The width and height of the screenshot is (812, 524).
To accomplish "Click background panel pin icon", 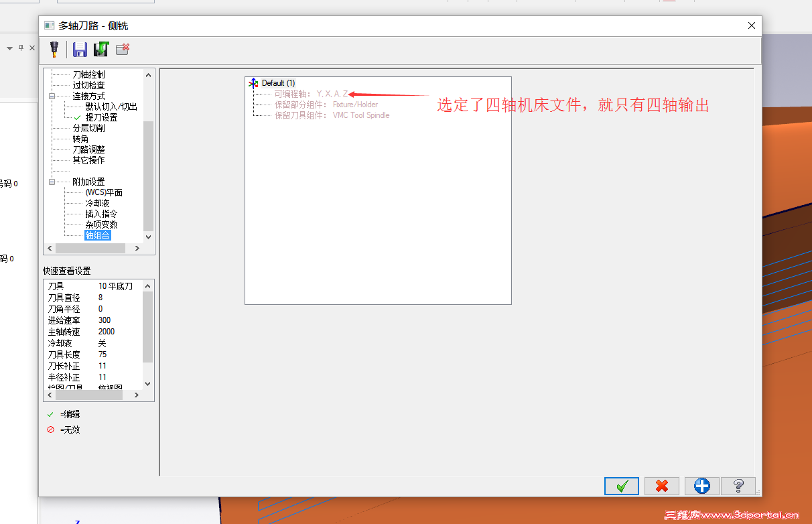I will [21, 48].
